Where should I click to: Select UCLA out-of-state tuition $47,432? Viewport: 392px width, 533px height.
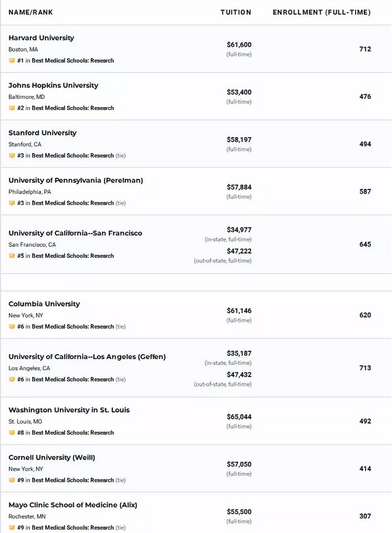coord(239,375)
